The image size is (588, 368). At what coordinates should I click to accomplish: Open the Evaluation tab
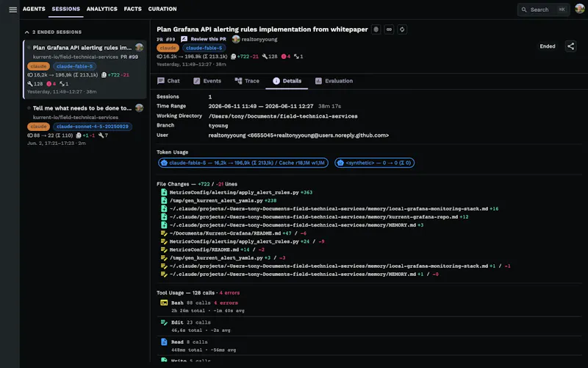[x=334, y=81]
